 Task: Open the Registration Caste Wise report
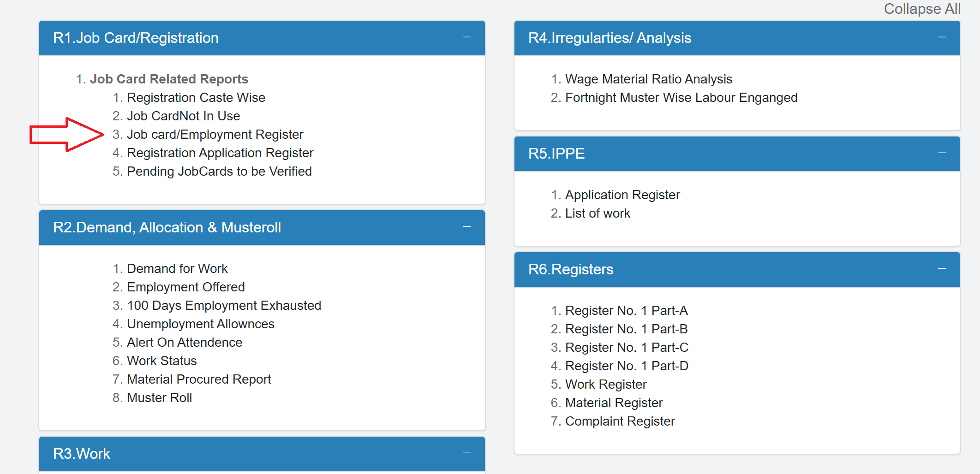(x=196, y=97)
